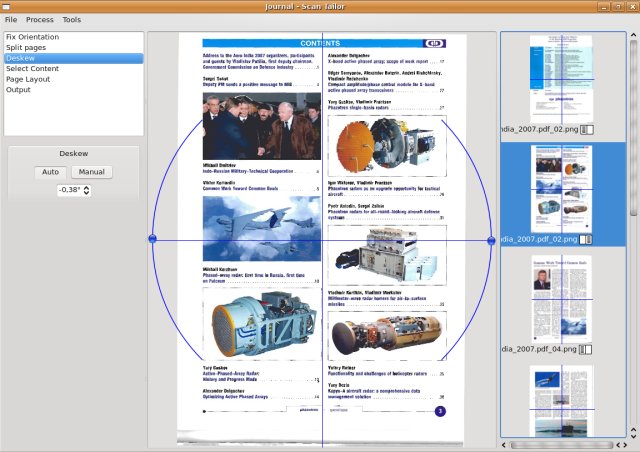The image size is (640, 452).
Task: Click the thumbnail panel vertical scrollbar
Action: click(x=633, y=233)
